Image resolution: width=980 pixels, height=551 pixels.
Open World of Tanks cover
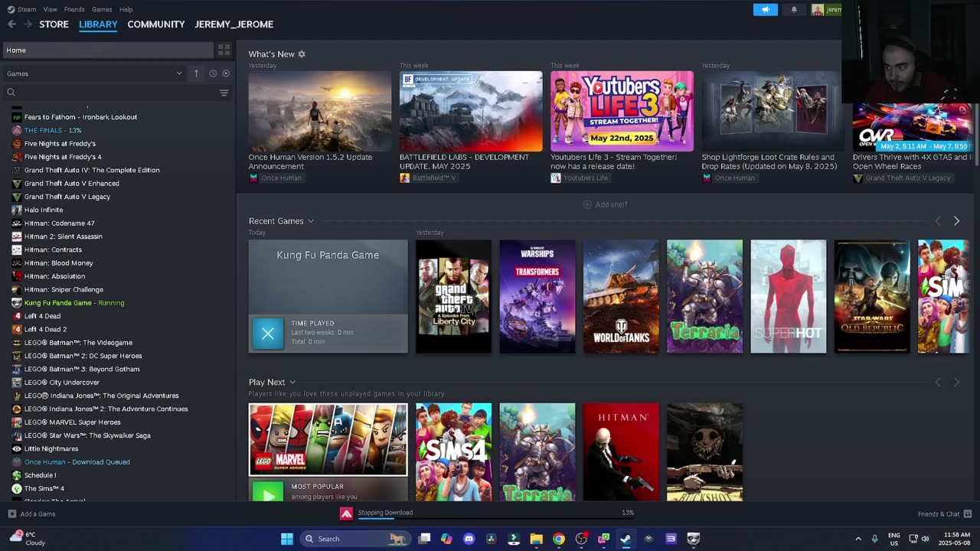(x=621, y=296)
